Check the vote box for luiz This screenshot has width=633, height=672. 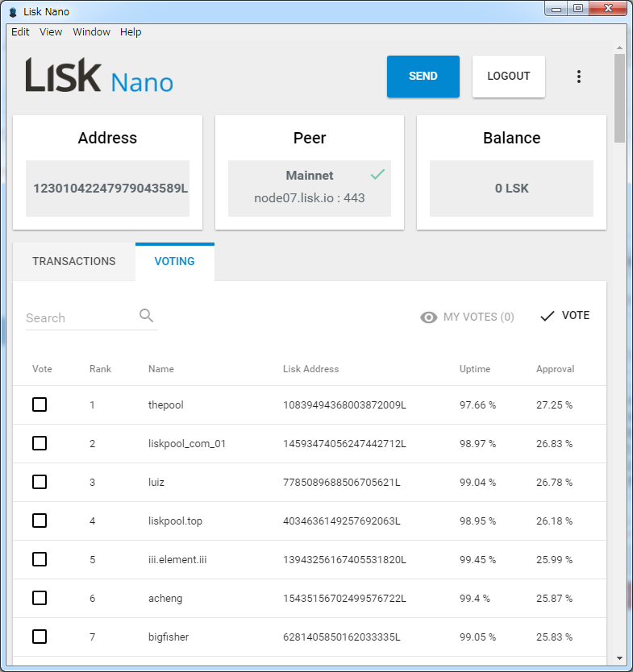40,482
